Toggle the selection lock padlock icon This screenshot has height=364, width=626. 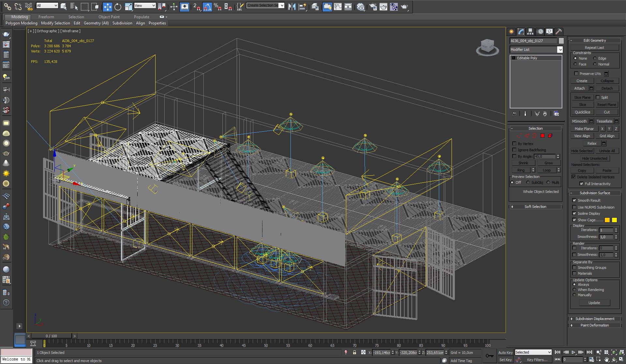tap(354, 352)
